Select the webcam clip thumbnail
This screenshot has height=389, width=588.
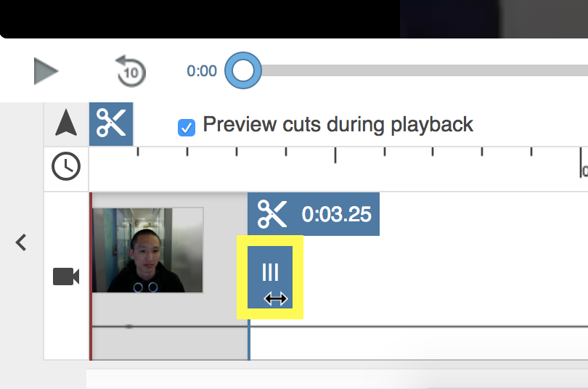click(x=148, y=250)
